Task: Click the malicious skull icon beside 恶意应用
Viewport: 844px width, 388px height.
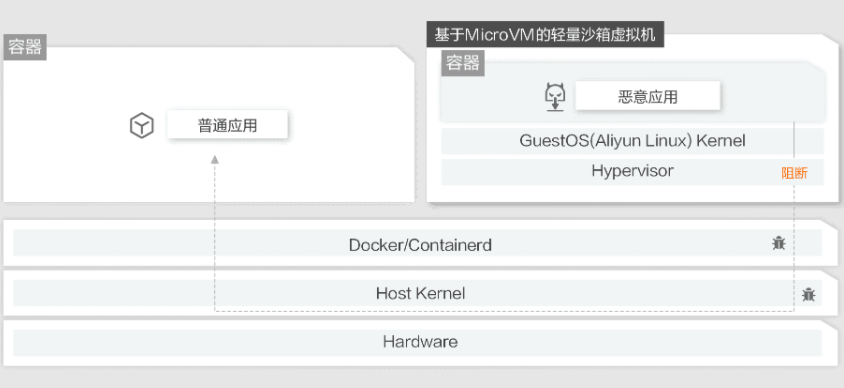Action: click(x=555, y=97)
